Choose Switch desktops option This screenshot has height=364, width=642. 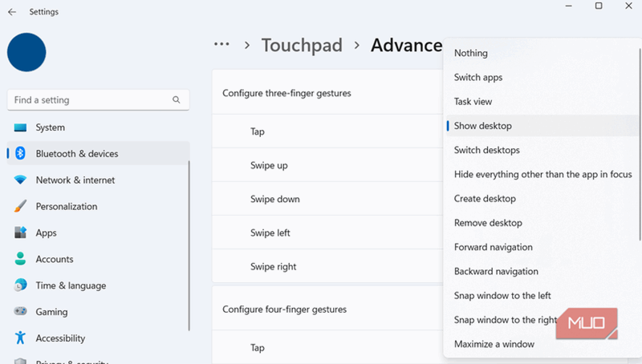486,150
